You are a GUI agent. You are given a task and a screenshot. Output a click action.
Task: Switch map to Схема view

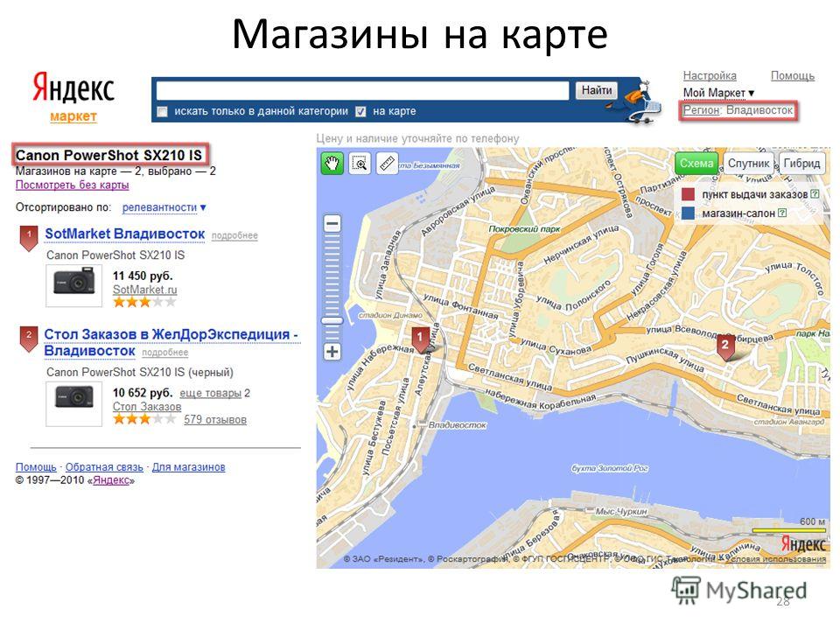696,164
